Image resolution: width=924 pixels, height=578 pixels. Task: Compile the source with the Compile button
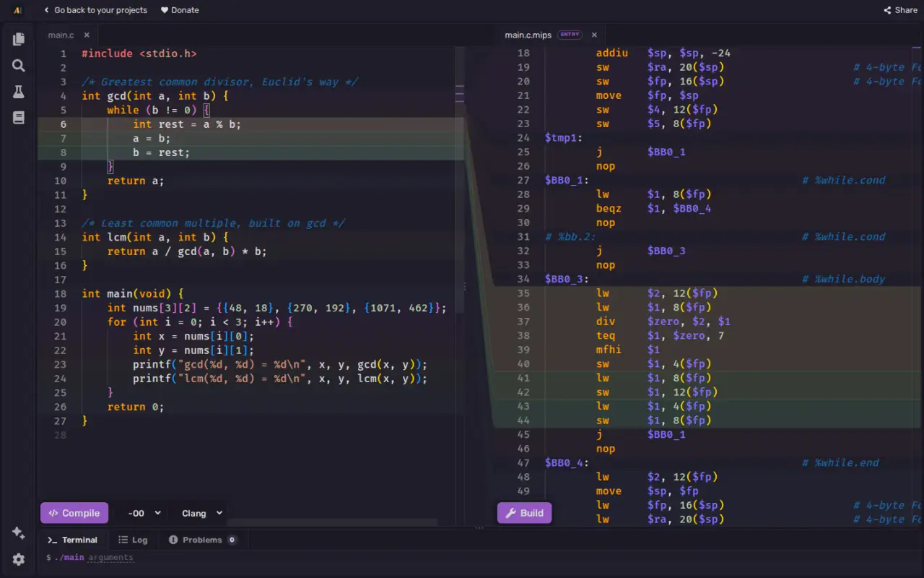pos(74,513)
